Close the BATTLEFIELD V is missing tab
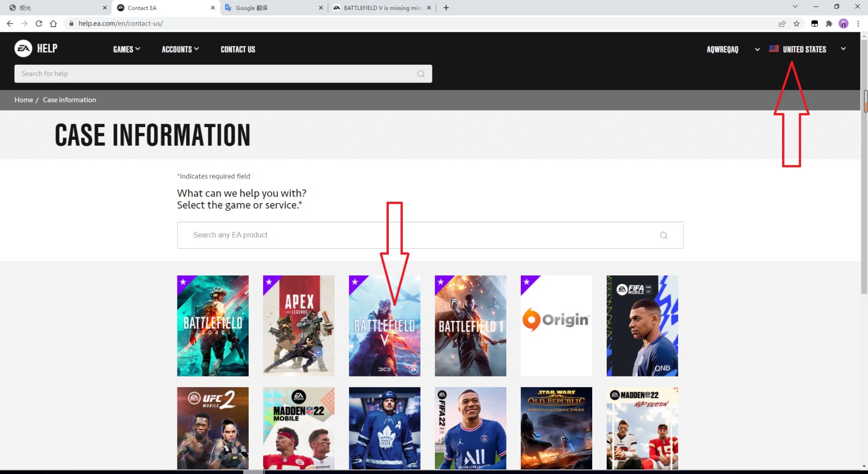The image size is (868, 474). click(x=428, y=8)
